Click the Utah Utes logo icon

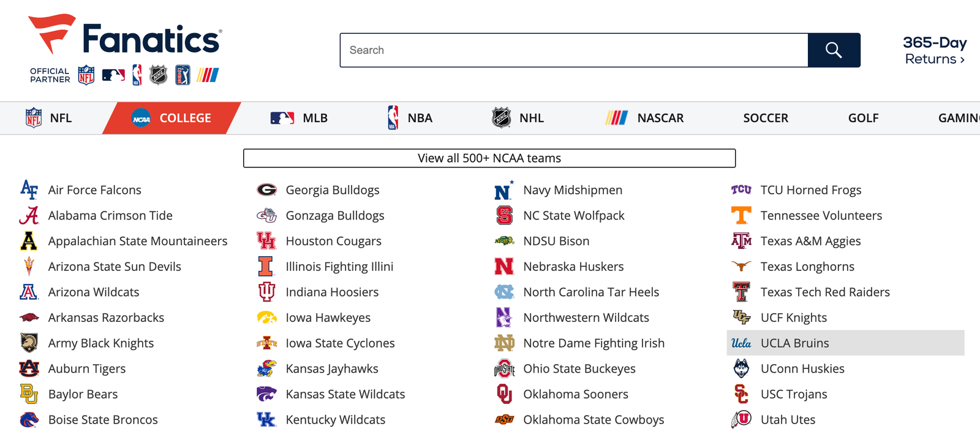[x=741, y=420]
